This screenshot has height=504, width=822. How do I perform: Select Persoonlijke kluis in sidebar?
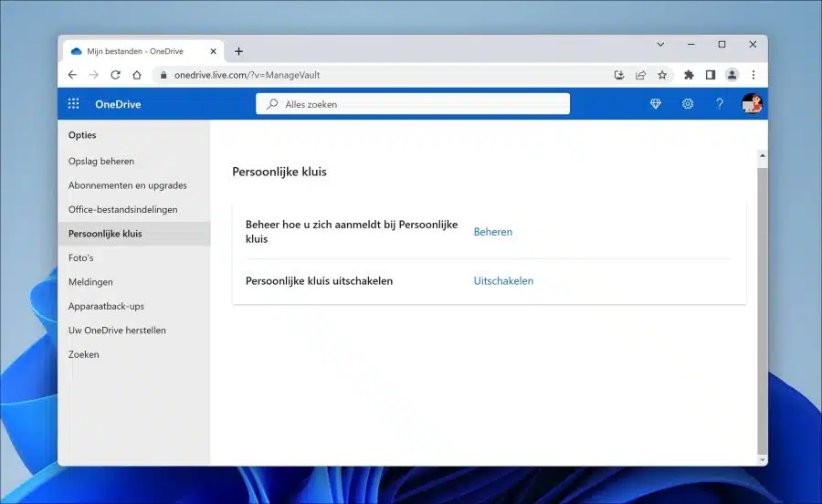(x=134, y=233)
